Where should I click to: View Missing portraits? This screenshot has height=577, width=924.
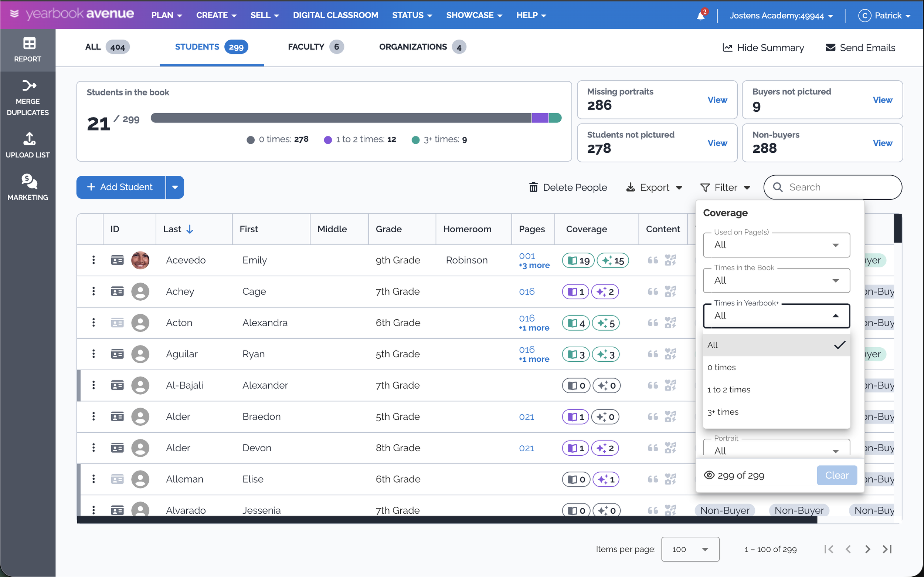click(717, 100)
